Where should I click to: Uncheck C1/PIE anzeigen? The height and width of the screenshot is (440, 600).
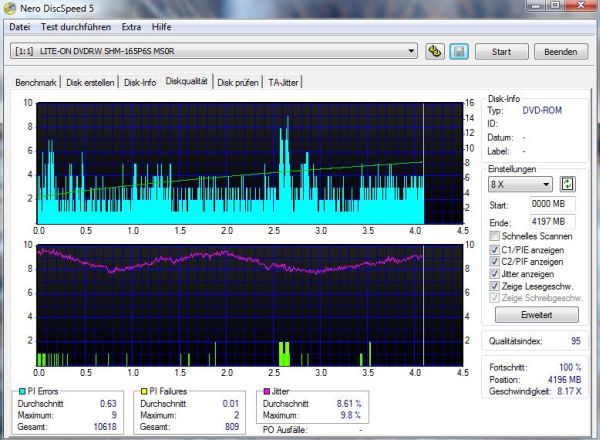coord(493,249)
